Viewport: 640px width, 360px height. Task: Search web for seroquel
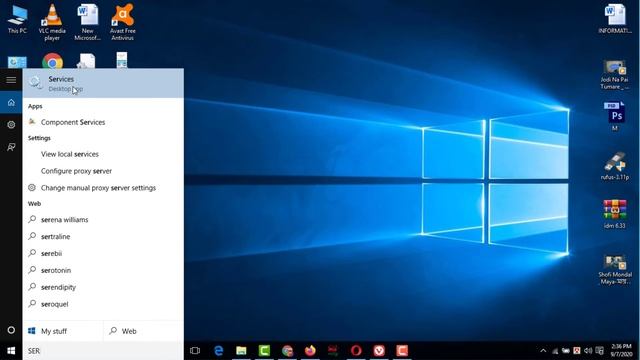coord(103,304)
